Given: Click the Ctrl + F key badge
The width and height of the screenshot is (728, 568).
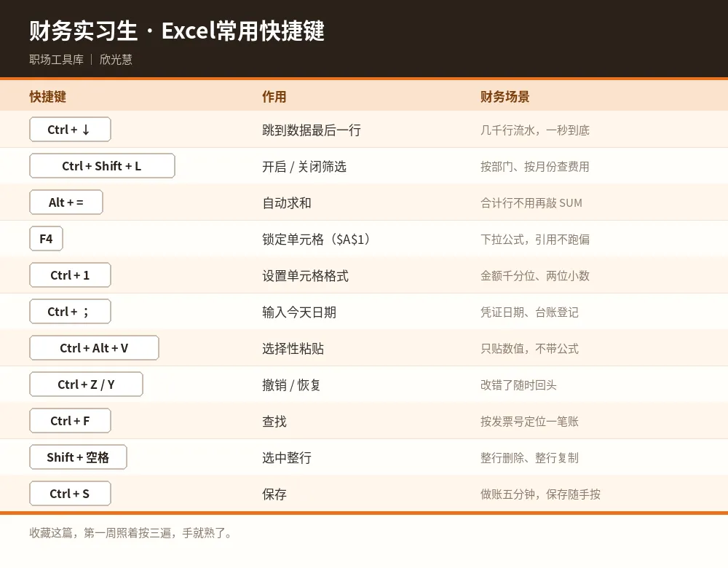Looking at the screenshot, I should [x=70, y=421].
